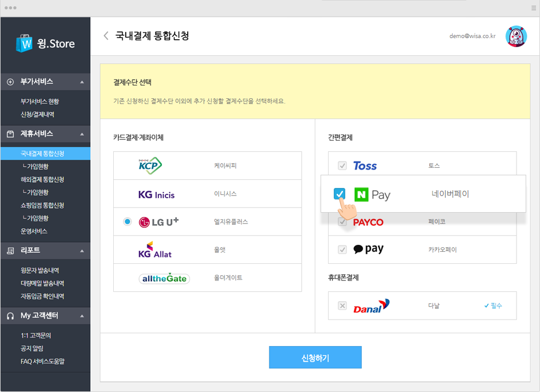Click the ✓ 필수 label next to 다날
The image size is (540, 392).
(x=493, y=306)
